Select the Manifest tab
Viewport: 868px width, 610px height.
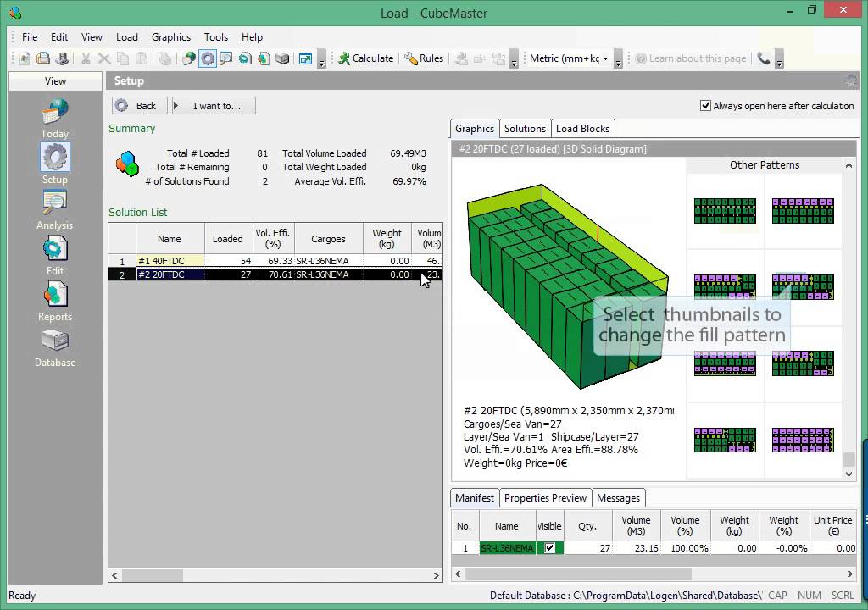click(475, 498)
